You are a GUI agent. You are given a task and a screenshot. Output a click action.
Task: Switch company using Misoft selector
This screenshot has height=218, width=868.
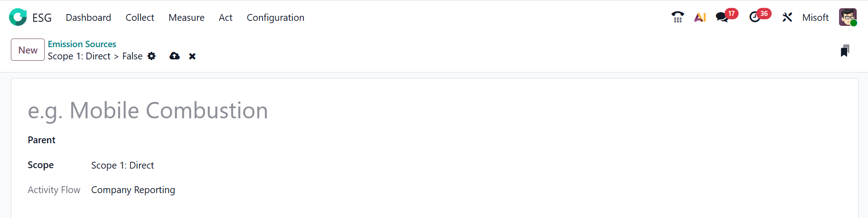[x=815, y=18]
